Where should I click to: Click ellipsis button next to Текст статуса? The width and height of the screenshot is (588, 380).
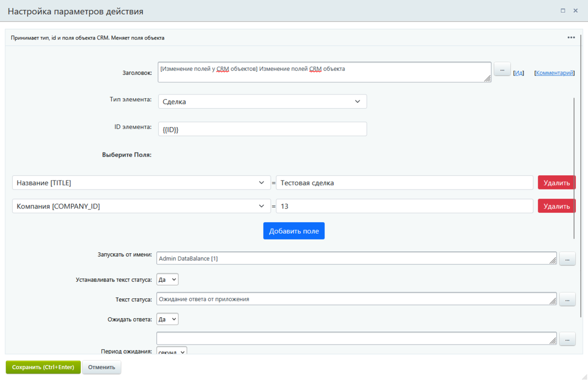pyautogui.click(x=567, y=299)
